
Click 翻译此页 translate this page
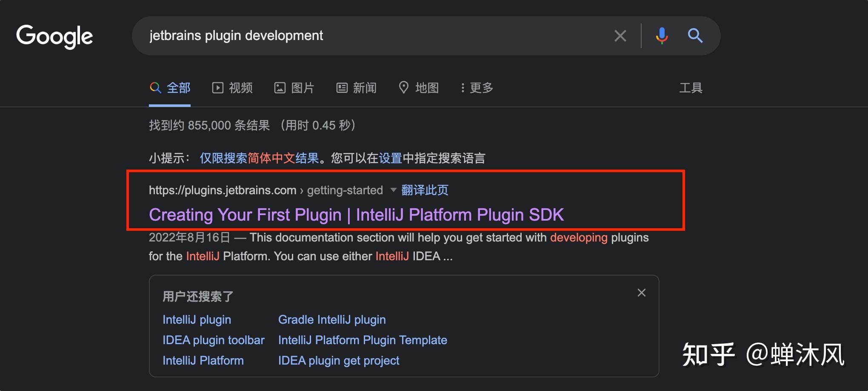point(425,190)
